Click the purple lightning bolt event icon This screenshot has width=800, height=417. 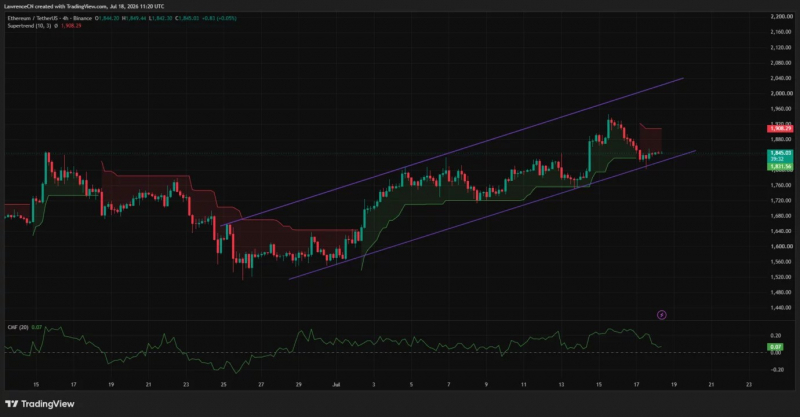pos(661,315)
